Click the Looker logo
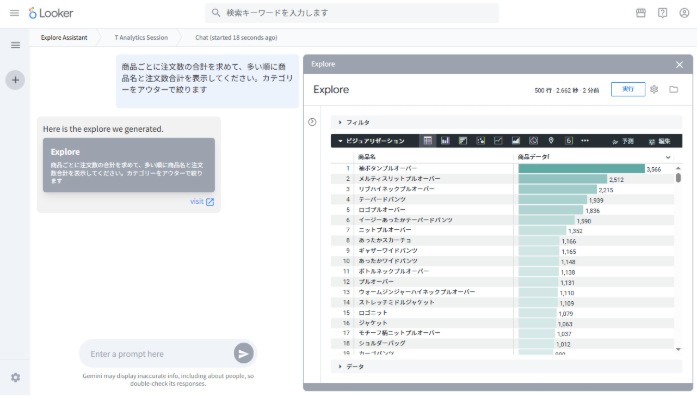Screen dimensions: 697x396 51,13
